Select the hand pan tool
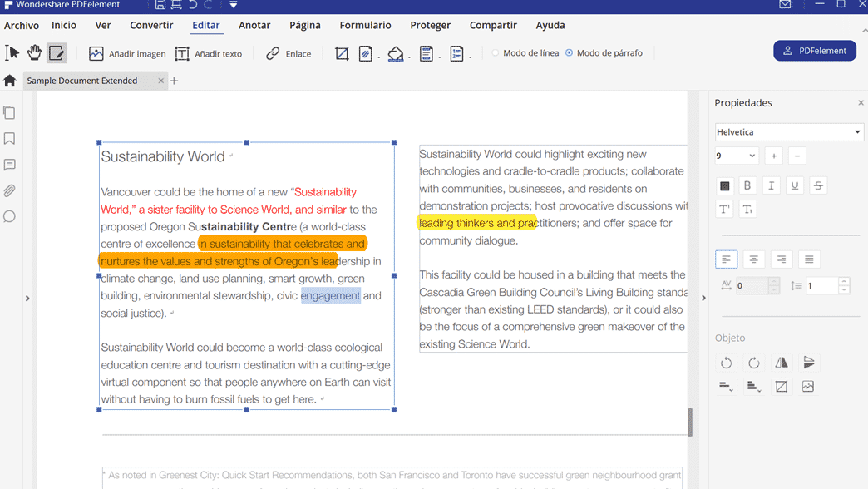 34,53
